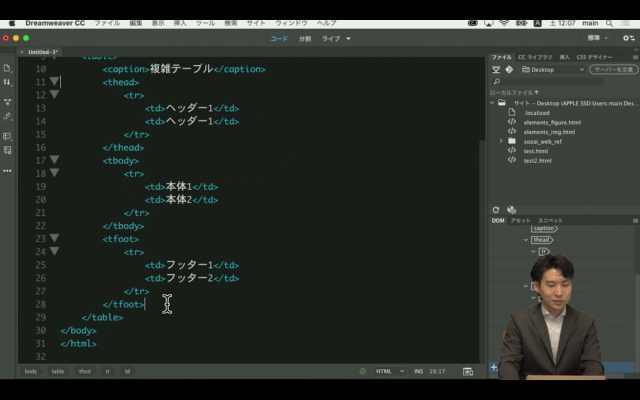Click file management arrows icon in left toolbar
Screen dimensions: 640x400
pyautogui.click(x=7, y=82)
